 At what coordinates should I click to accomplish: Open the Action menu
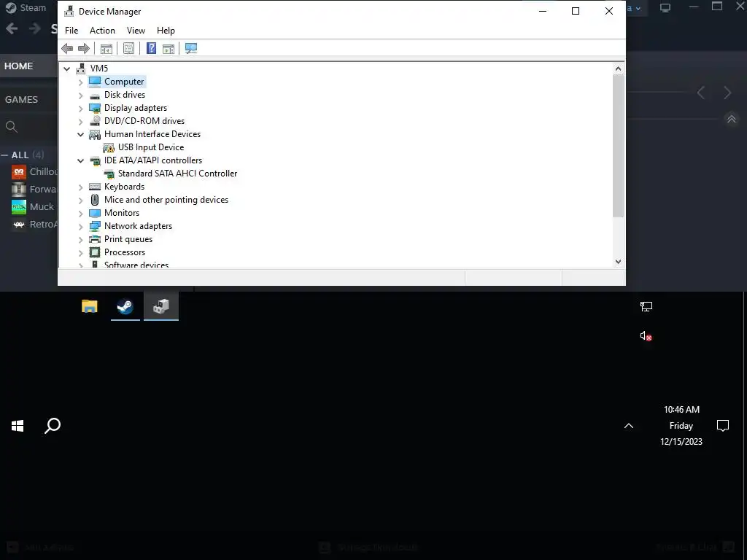(102, 31)
